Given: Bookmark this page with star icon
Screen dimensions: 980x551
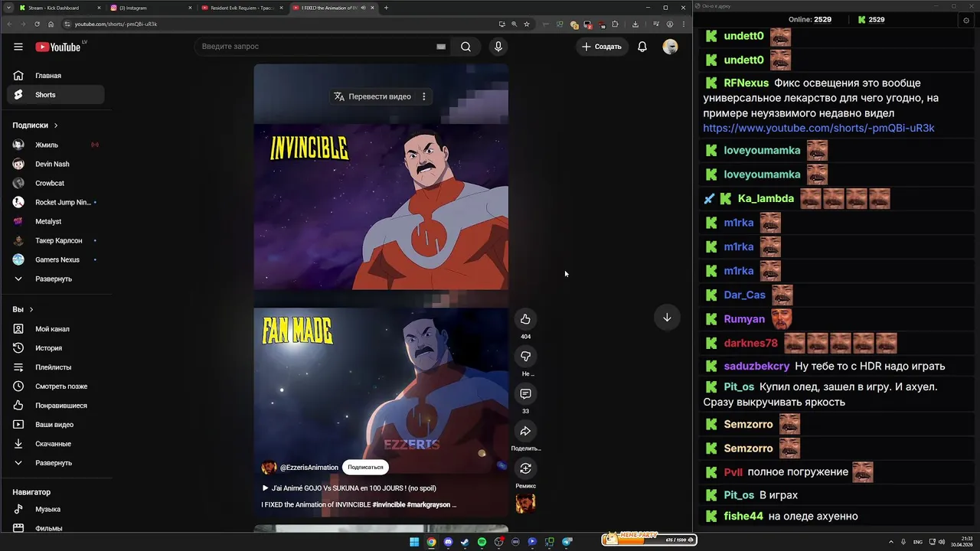Looking at the screenshot, I should click(x=527, y=24).
